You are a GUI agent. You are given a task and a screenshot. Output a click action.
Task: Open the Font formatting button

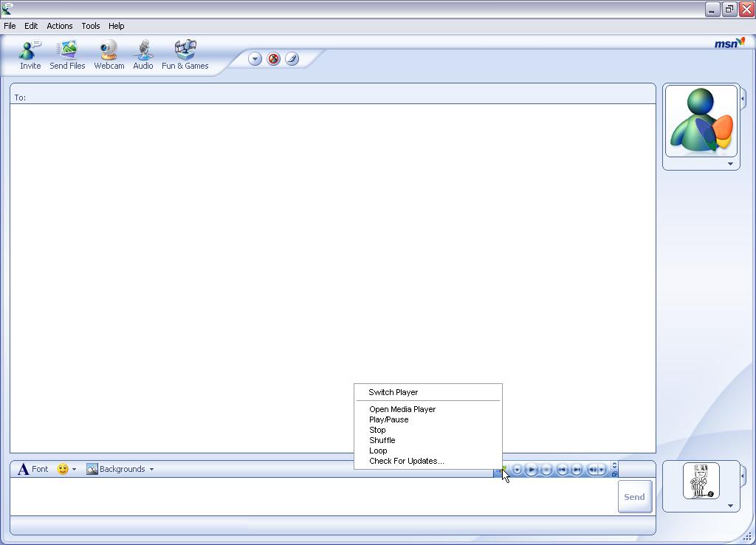tap(32, 469)
